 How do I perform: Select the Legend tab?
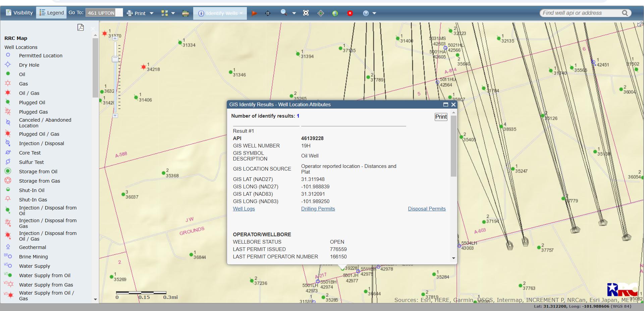pyautogui.click(x=51, y=13)
